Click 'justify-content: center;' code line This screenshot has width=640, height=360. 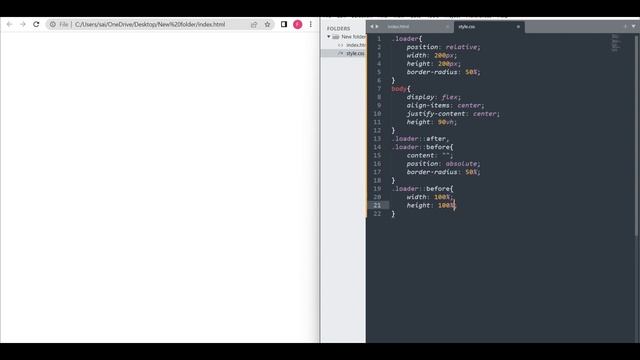click(x=453, y=114)
